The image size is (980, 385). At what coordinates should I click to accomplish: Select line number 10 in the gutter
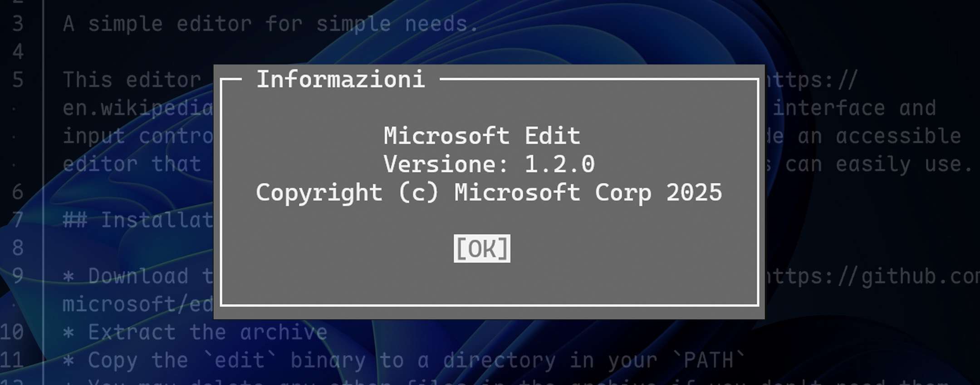click(x=12, y=332)
